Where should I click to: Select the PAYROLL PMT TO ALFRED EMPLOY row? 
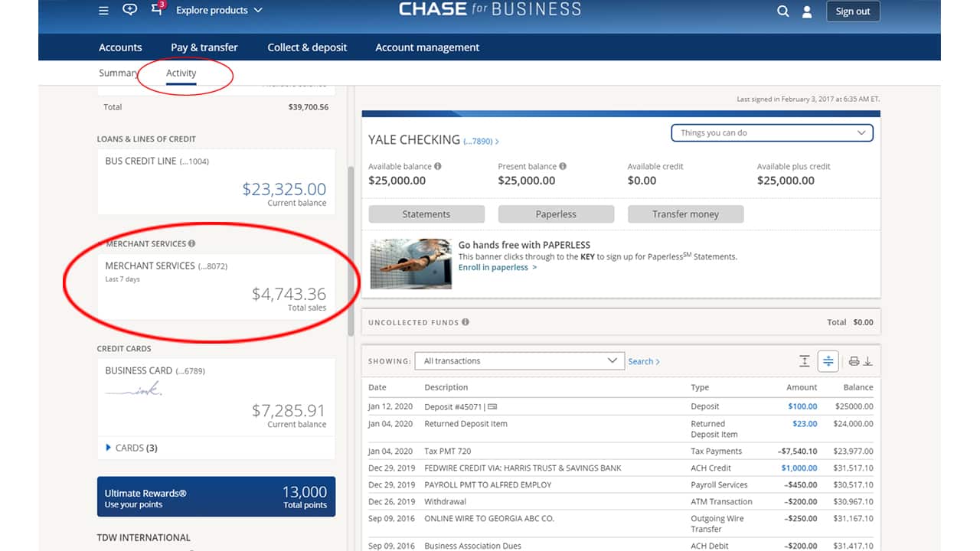click(620, 484)
